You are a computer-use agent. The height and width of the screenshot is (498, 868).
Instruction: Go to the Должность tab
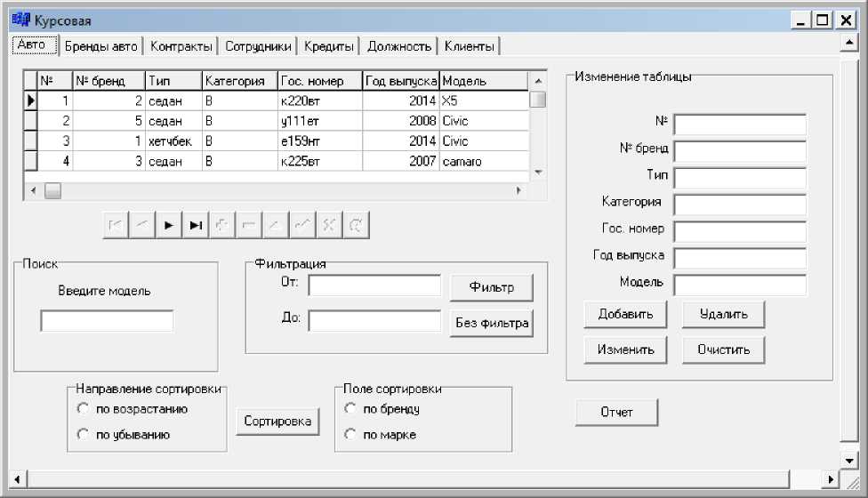click(399, 46)
